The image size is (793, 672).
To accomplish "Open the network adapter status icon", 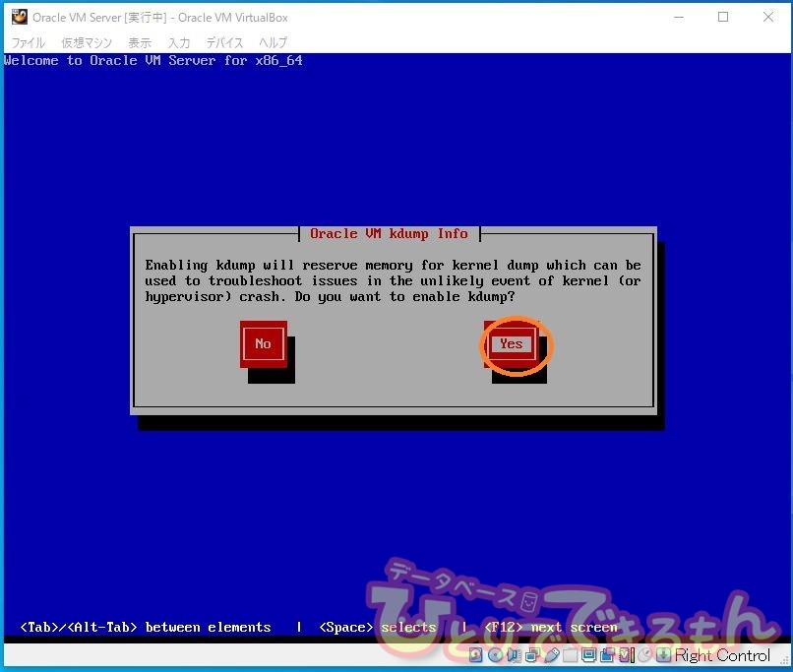I will pos(532,655).
